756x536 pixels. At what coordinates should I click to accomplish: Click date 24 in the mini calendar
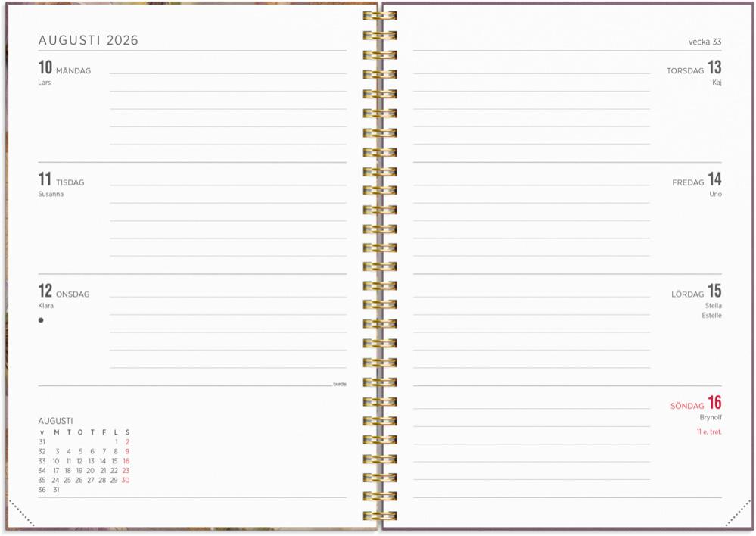click(x=55, y=481)
